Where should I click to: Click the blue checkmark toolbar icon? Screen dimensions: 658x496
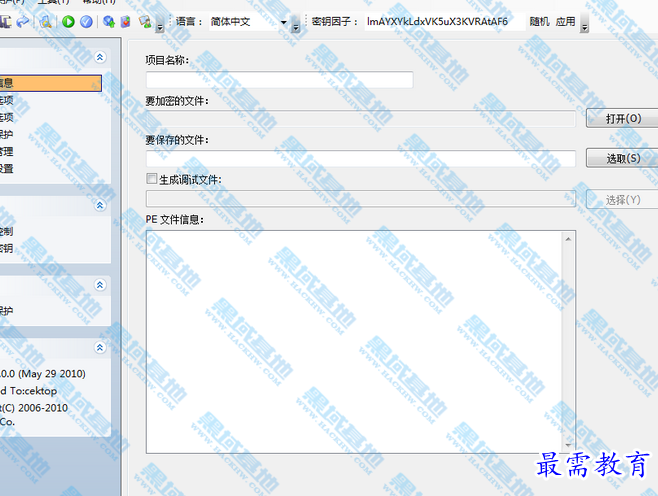click(x=86, y=21)
